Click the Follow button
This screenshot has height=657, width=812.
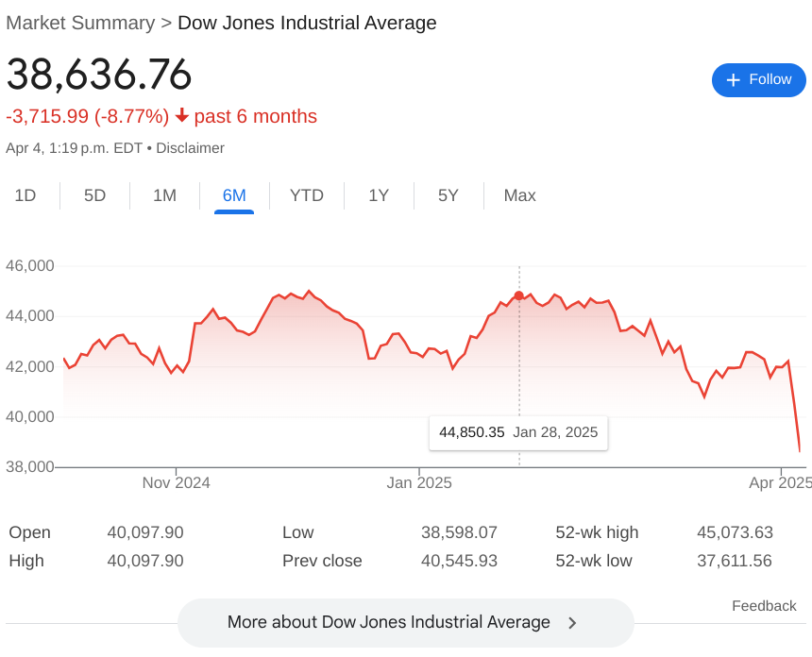point(758,80)
